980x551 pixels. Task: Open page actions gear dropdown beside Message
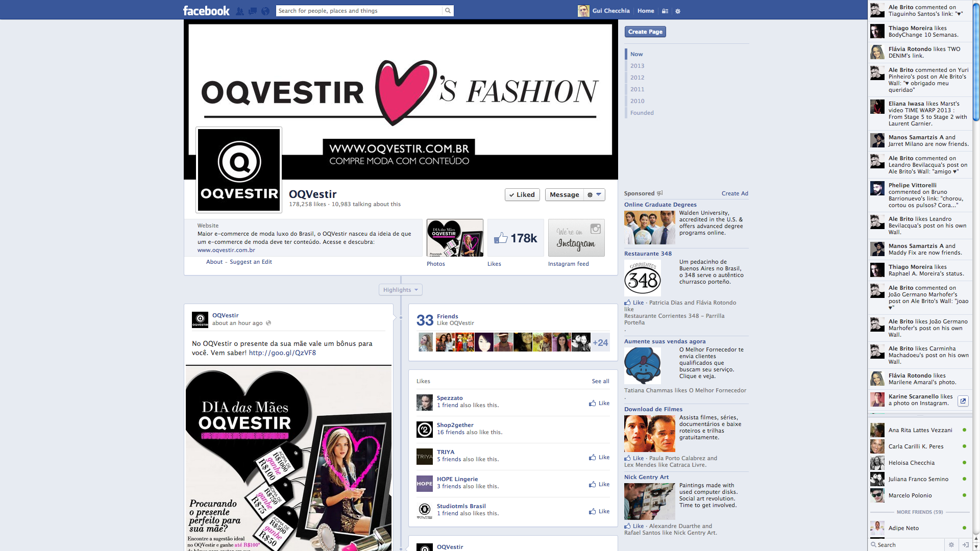[x=594, y=194]
